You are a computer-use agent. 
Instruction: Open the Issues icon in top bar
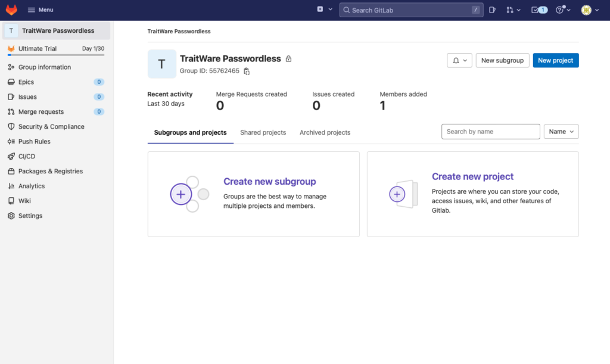492,10
